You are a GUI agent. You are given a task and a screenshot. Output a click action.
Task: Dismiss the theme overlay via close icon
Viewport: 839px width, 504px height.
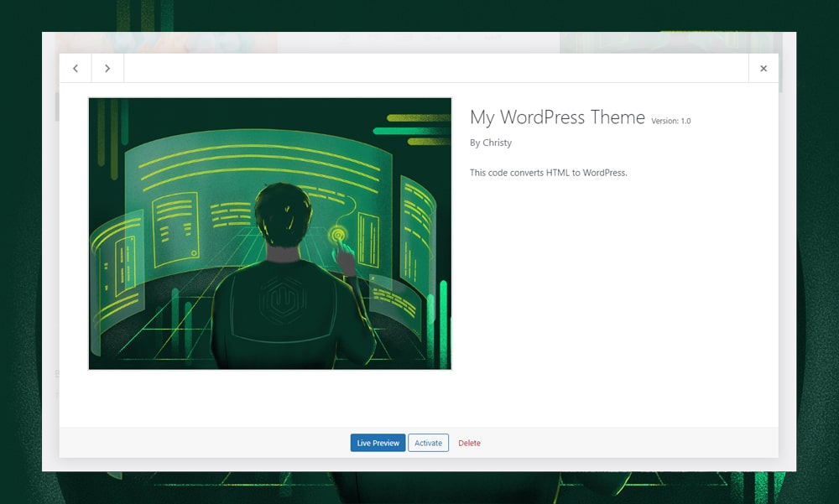click(x=763, y=68)
